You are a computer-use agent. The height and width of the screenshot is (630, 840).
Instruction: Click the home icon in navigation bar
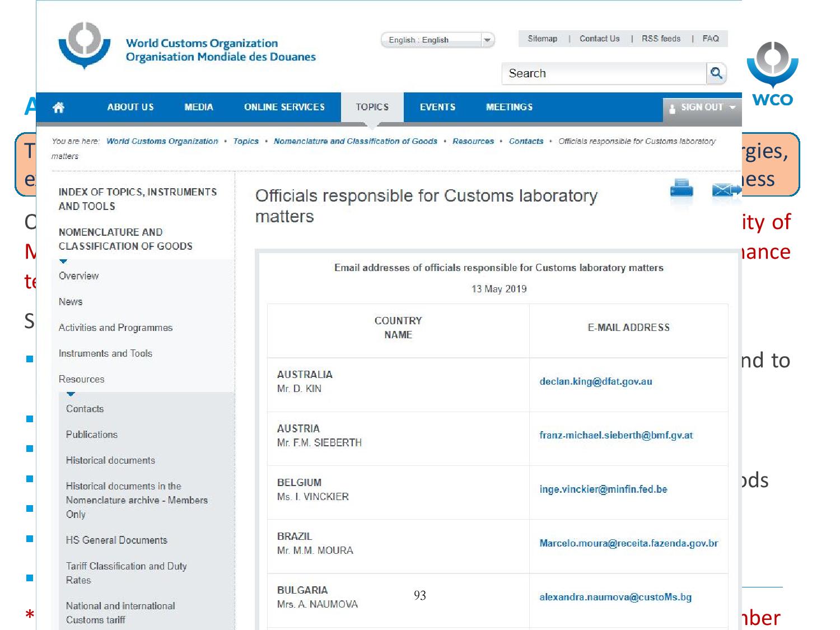pos(58,108)
